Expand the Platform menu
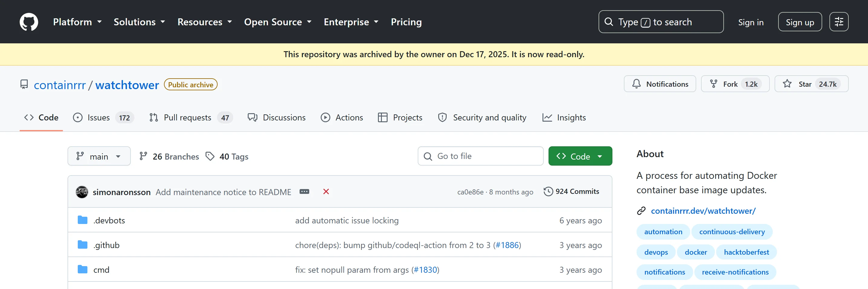The height and width of the screenshot is (289, 868). coord(77,22)
